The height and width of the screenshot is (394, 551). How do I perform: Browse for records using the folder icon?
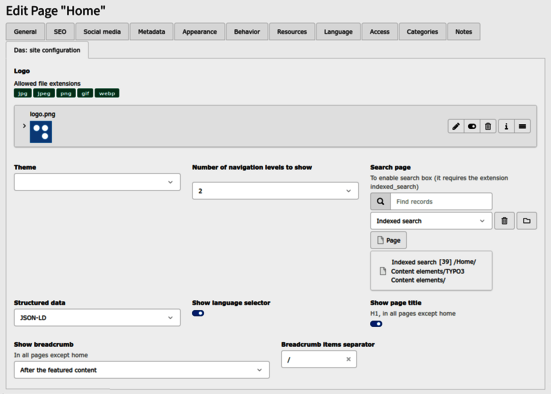(526, 221)
